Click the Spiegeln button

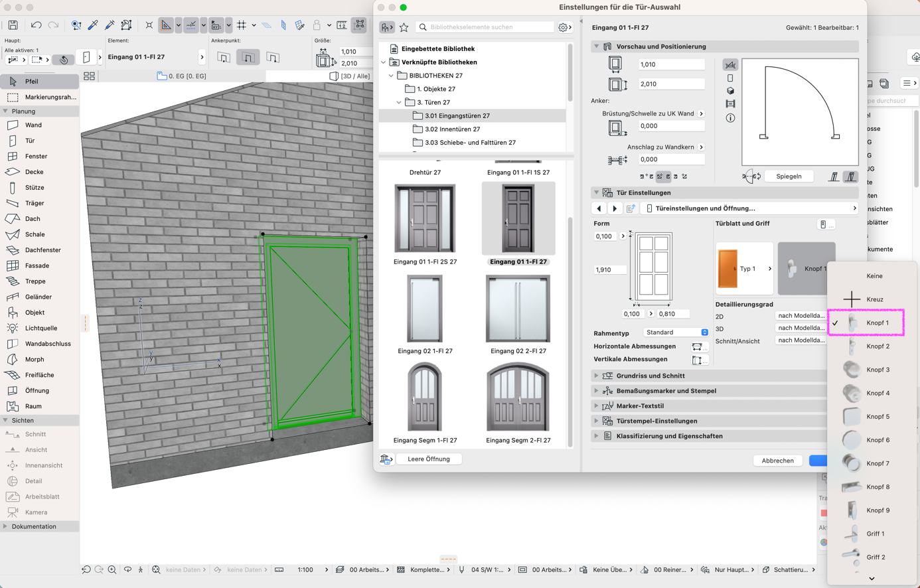point(789,177)
